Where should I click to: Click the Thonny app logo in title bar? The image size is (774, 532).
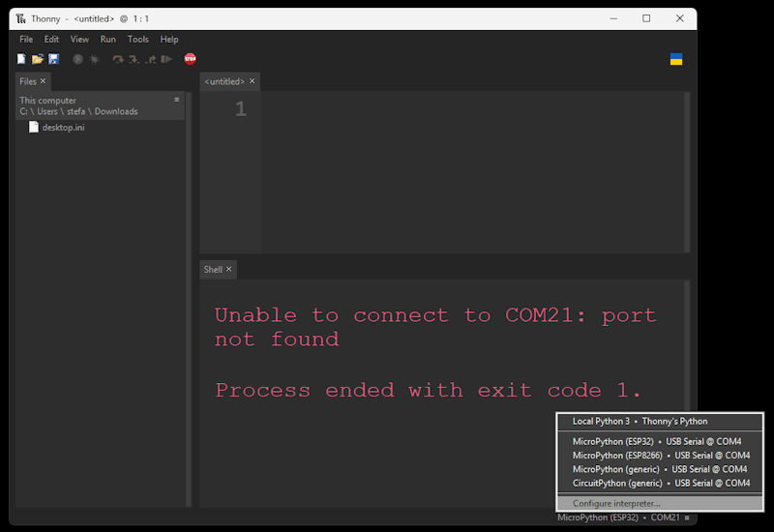[x=20, y=18]
